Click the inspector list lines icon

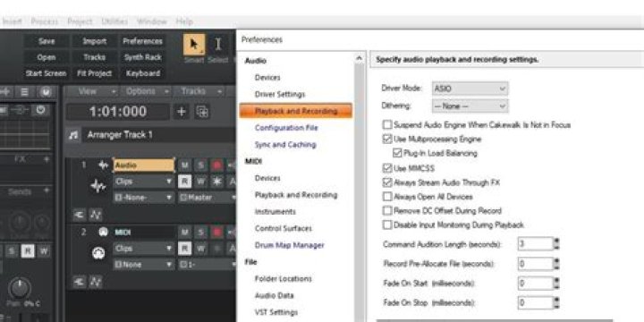point(25,92)
